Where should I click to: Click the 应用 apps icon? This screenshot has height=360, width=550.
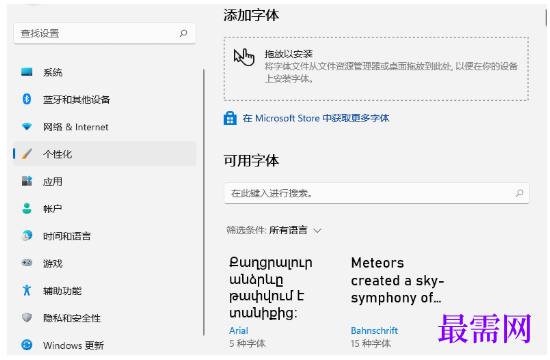coord(27,181)
